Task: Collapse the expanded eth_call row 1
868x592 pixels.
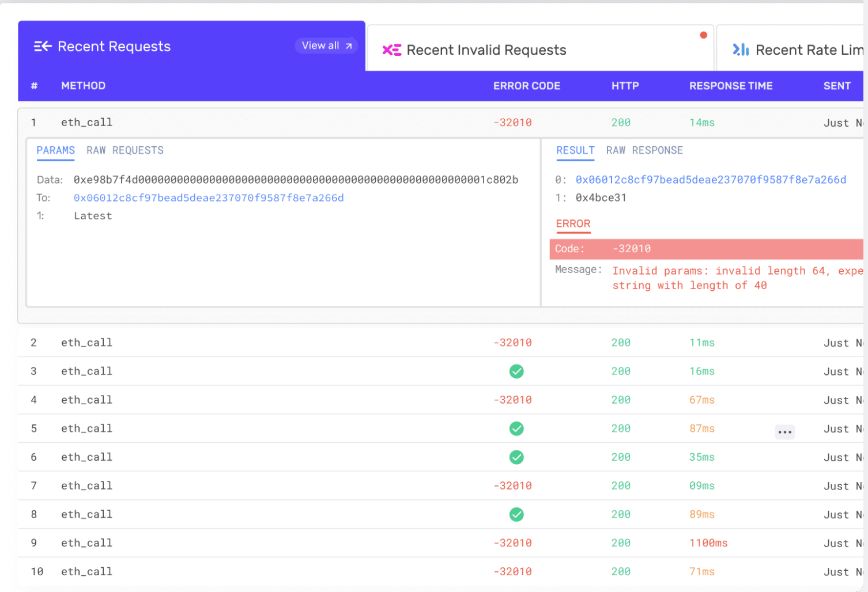Action: click(440, 123)
